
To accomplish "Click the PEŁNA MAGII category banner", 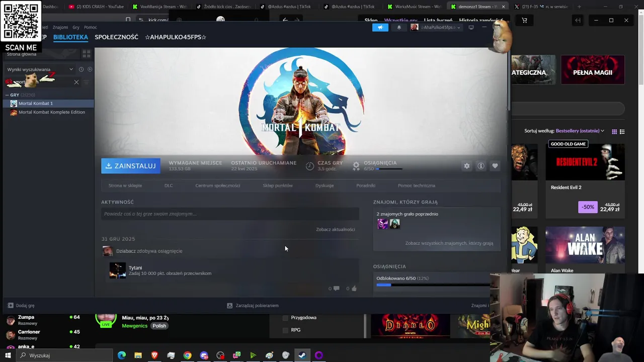I will 593,70.
